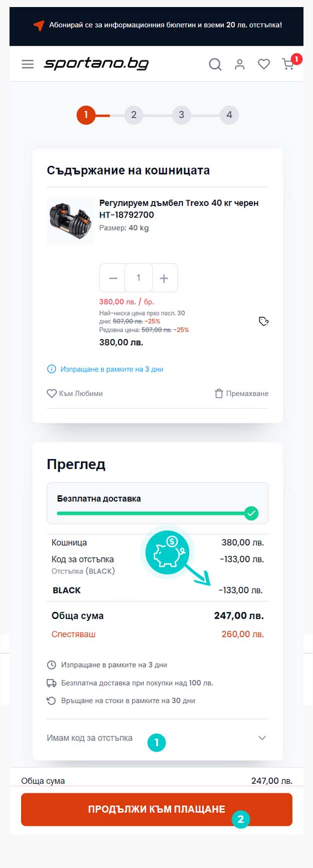313x868 pixels.
Task: Open the Регулируем дъмбел Trexo product title
Action: [x=179, y=209]
